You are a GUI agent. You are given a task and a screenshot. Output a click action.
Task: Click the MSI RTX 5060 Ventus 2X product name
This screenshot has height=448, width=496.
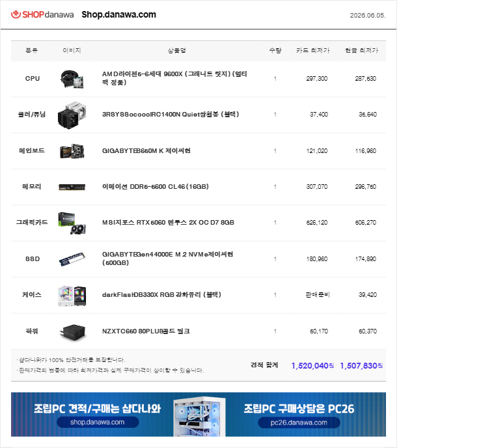[168, 223]
